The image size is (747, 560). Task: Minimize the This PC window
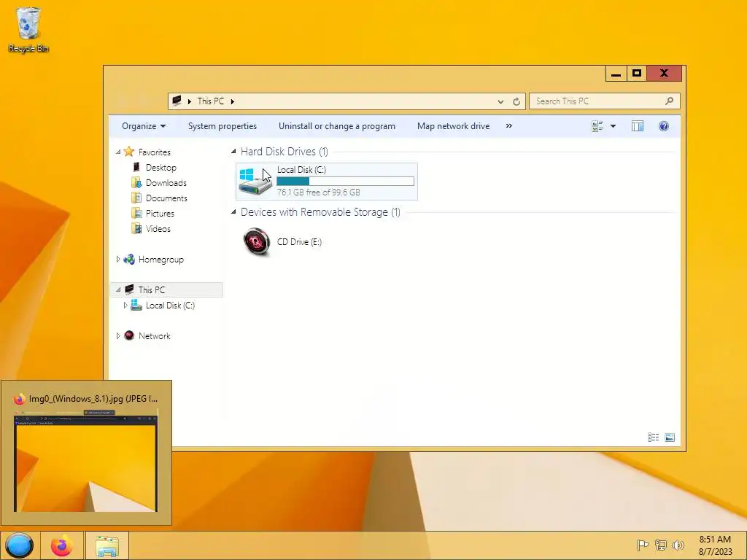(x=616, y=74)
